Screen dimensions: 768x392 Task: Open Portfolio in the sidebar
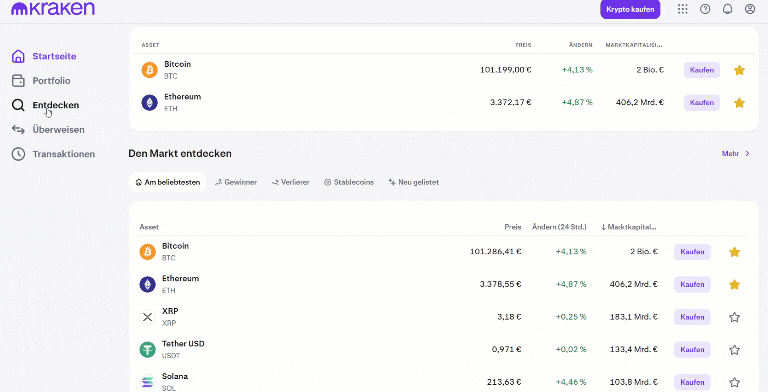click(x=51, y=80)
